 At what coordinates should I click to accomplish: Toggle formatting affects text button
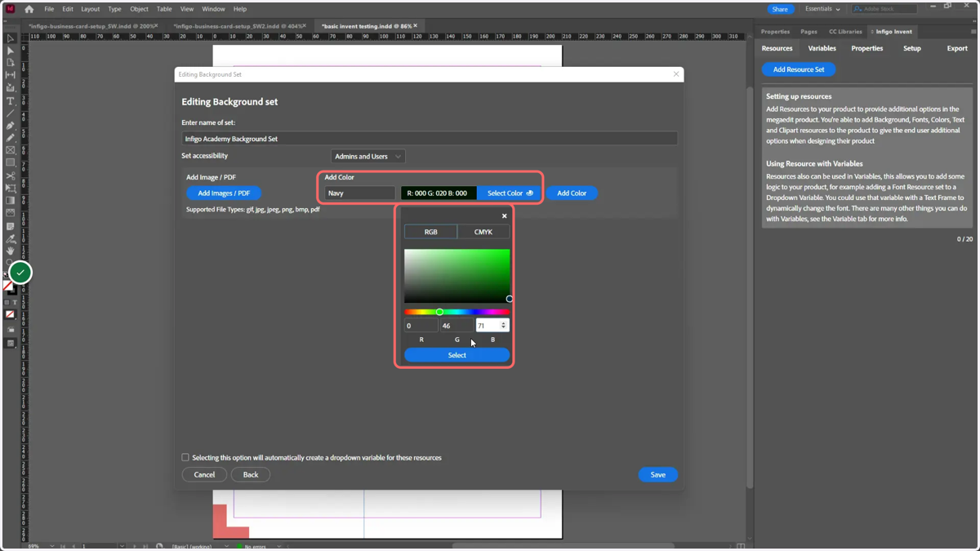[x=15, y=303]
